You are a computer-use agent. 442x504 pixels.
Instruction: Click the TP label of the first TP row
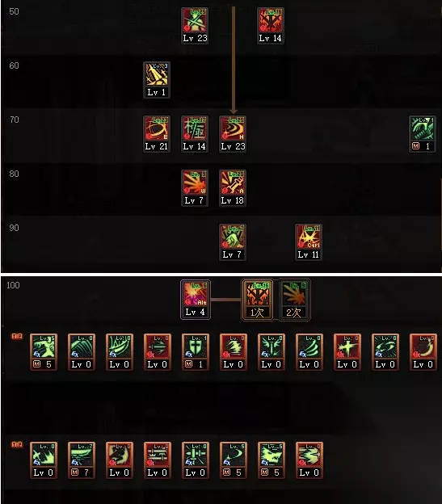coord(17,336)
